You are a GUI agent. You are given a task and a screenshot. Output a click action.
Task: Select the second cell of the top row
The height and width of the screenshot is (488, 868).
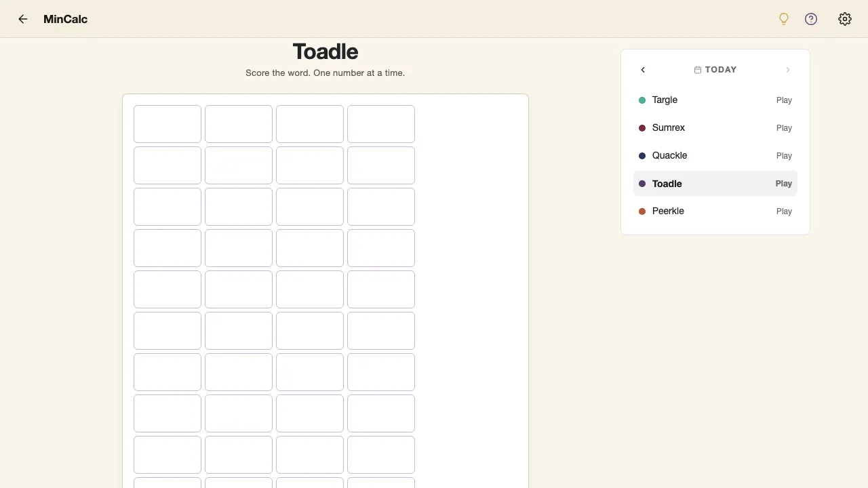(239, 124)
